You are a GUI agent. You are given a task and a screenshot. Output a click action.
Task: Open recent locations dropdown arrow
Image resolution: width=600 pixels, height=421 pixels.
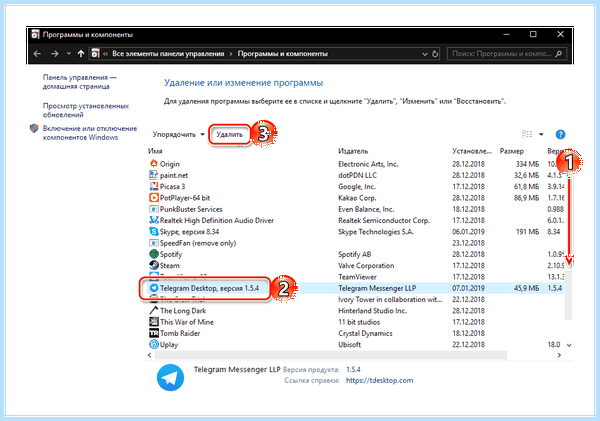(x=68, y=54)
